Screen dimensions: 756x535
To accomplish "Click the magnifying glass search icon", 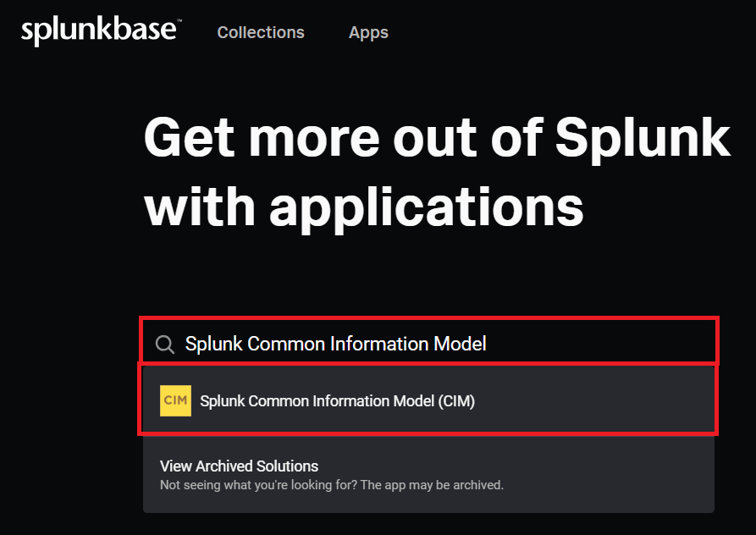I will click(x=165, y=344).
